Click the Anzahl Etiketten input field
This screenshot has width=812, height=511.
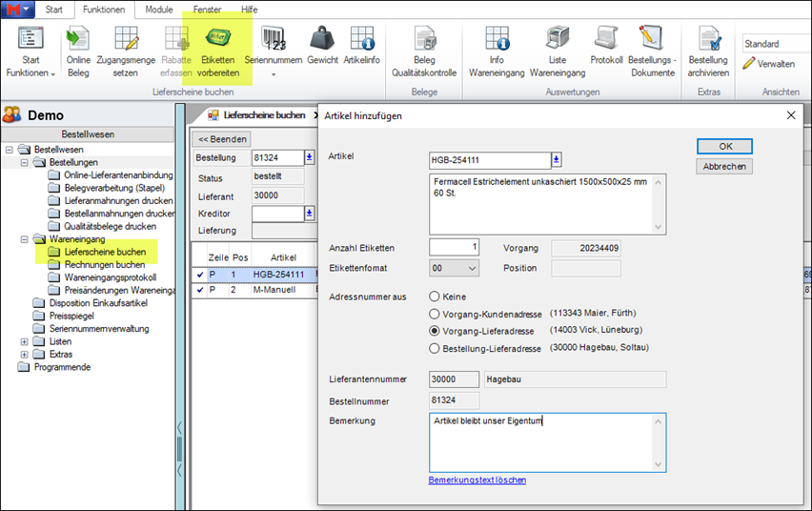point(455,247)
